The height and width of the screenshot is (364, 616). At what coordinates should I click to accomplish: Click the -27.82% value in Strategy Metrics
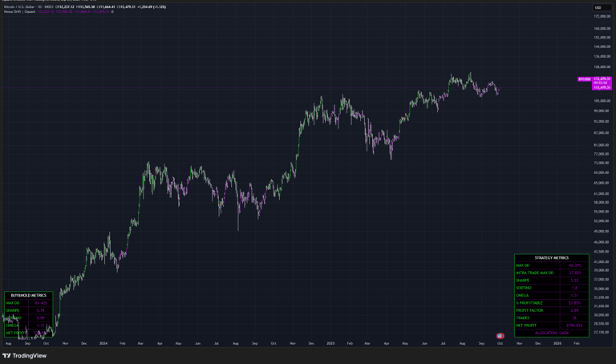(x=574, y=273)
